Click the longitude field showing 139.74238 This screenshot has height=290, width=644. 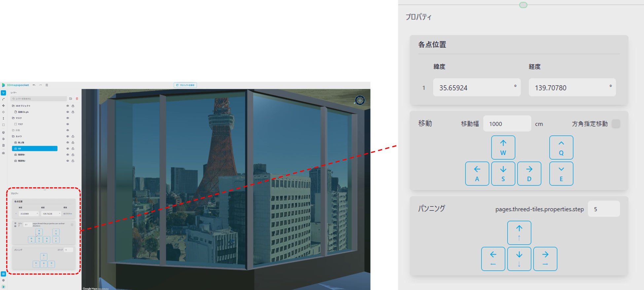pos(51,214)
